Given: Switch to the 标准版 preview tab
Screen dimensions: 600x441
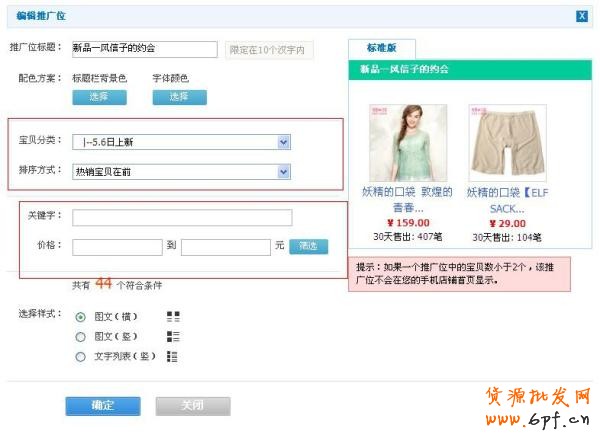Looking at the screenshot, I should pyautogui.click(x=382, y=48).
